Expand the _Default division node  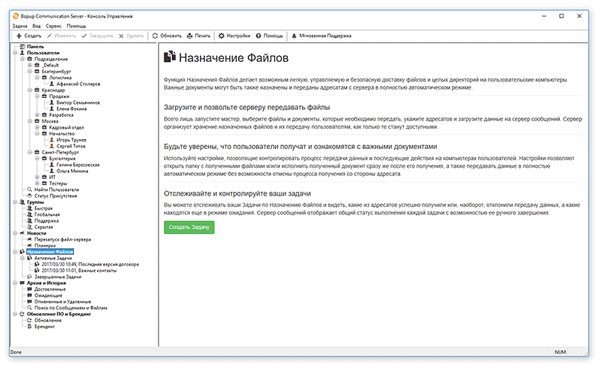point(30,65)
